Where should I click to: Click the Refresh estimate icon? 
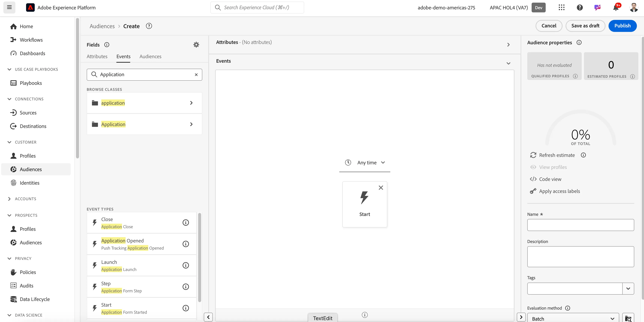[533, 155]
